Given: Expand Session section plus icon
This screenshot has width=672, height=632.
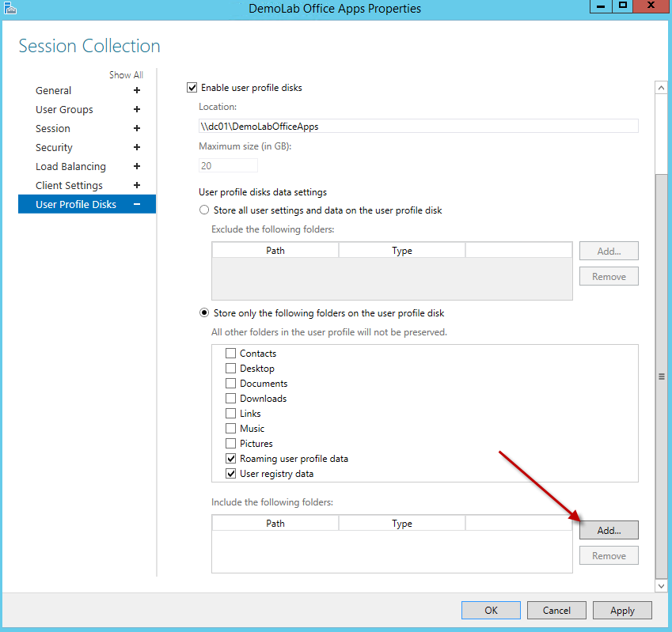Looking at the screenshot, I should 137,129.
